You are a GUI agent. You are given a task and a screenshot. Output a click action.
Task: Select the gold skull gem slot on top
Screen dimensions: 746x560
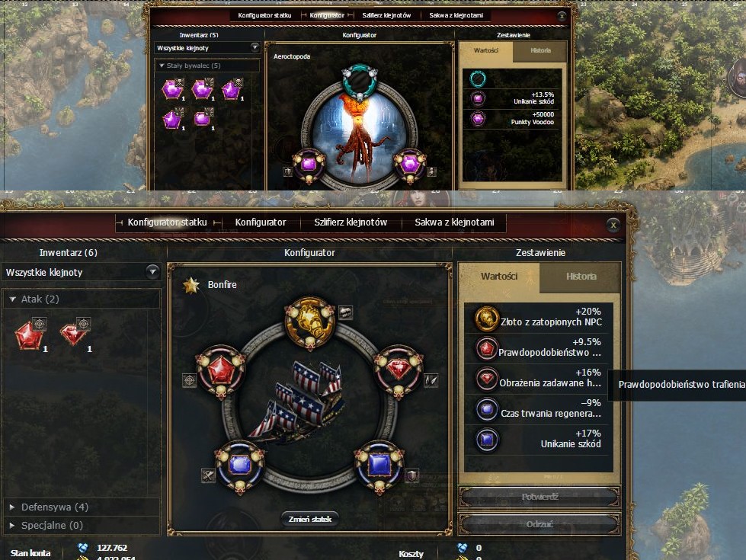[309, 322]
